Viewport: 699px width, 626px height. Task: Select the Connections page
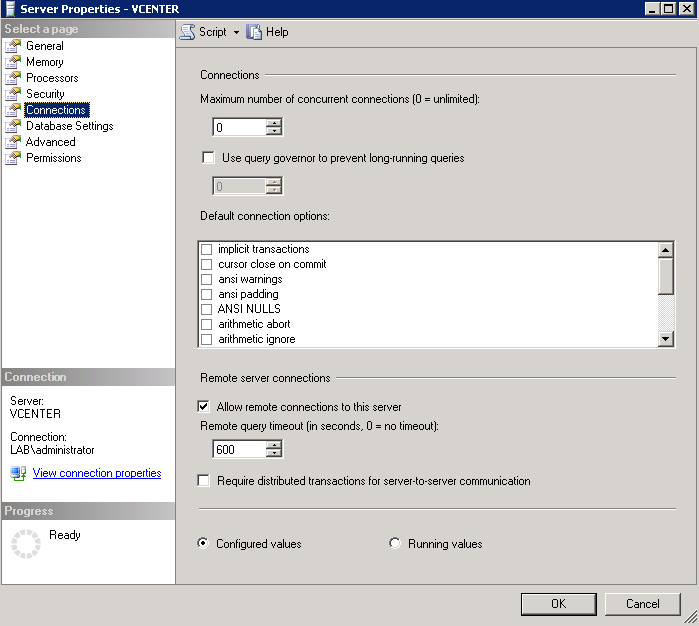(x=56, y=110)
